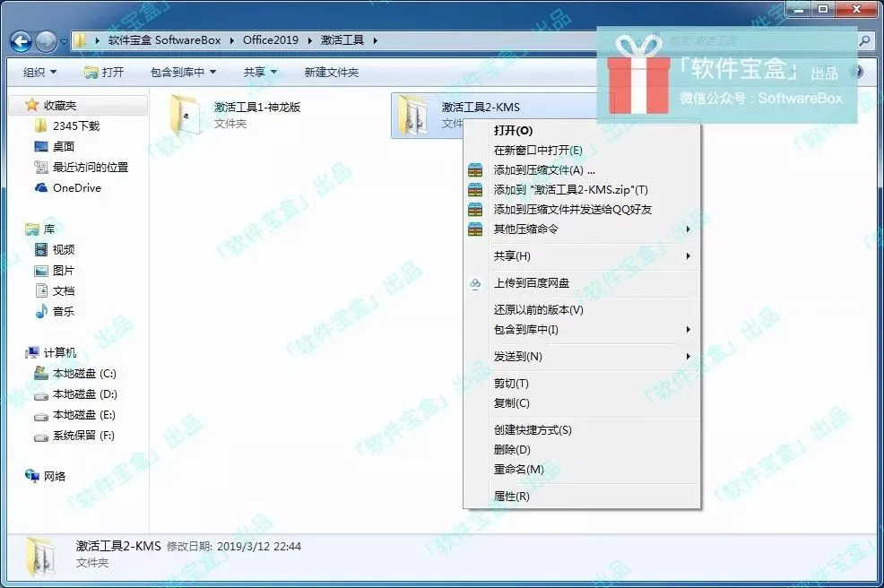The width and height of the screenshot is (884, 588).
Task: Expand 包含到库中(I) submenu
Action: pos(581,330)
